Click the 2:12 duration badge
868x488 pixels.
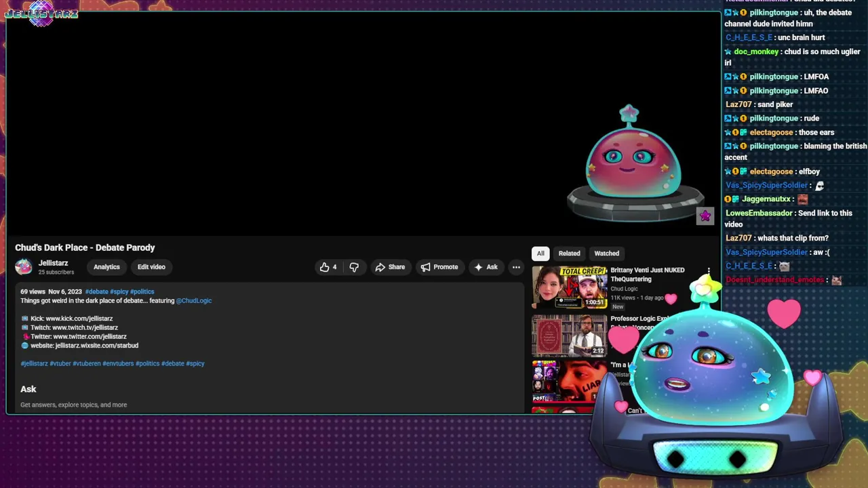[x=597, y=350]
